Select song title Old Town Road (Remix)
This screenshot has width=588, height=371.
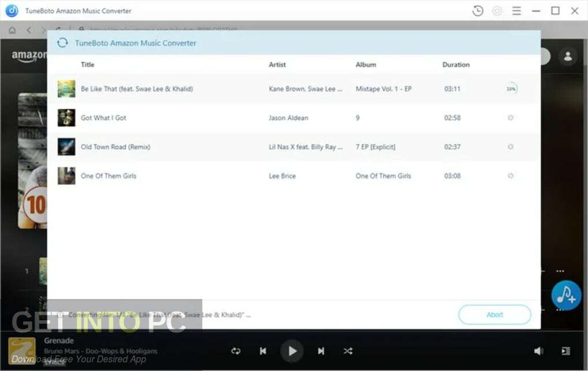point(115,147)
